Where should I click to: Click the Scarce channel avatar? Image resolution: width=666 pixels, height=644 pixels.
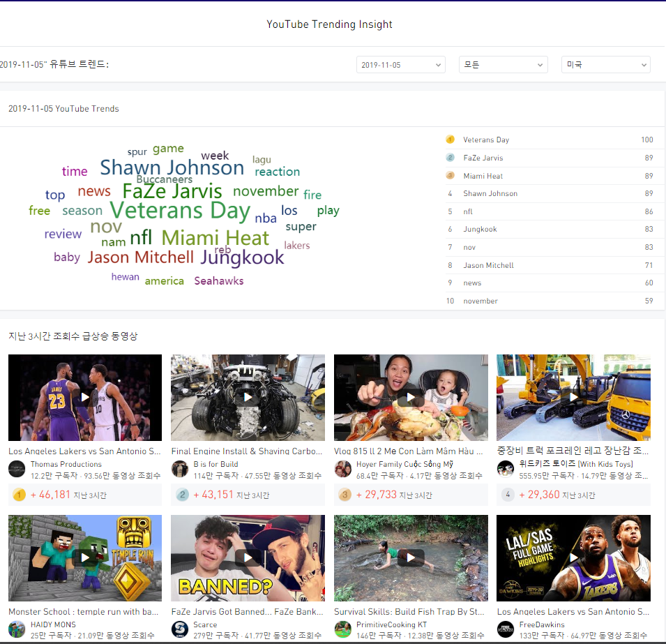pyautogui.click(x=180, y=629)
